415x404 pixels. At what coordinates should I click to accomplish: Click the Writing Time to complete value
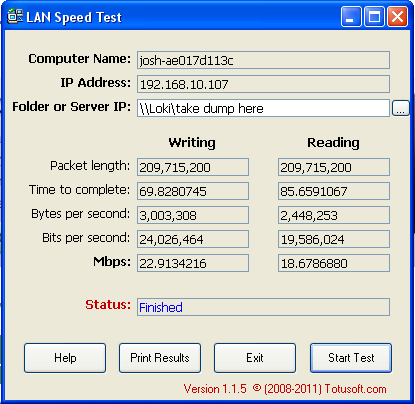193,191
